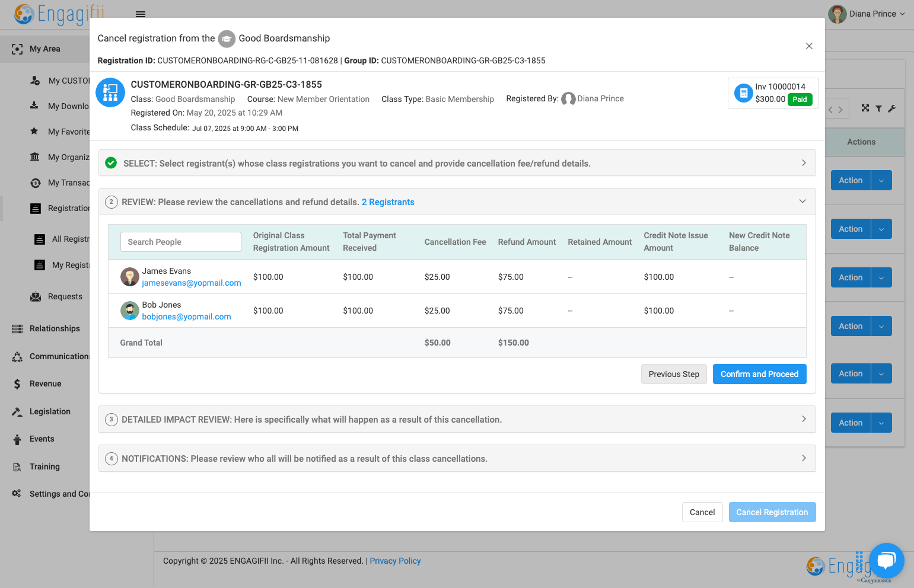Open Diana Prince user dropdown

coord(867,14)
